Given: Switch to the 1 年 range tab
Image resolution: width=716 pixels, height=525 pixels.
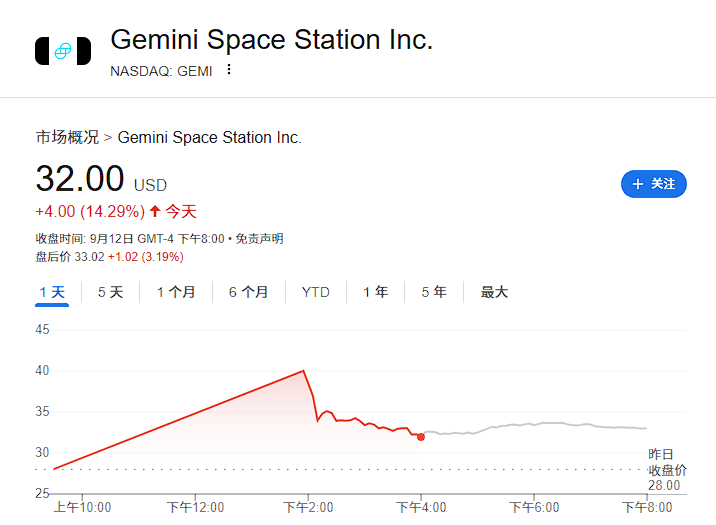Looking at the screenshot, I should (376, 292).
